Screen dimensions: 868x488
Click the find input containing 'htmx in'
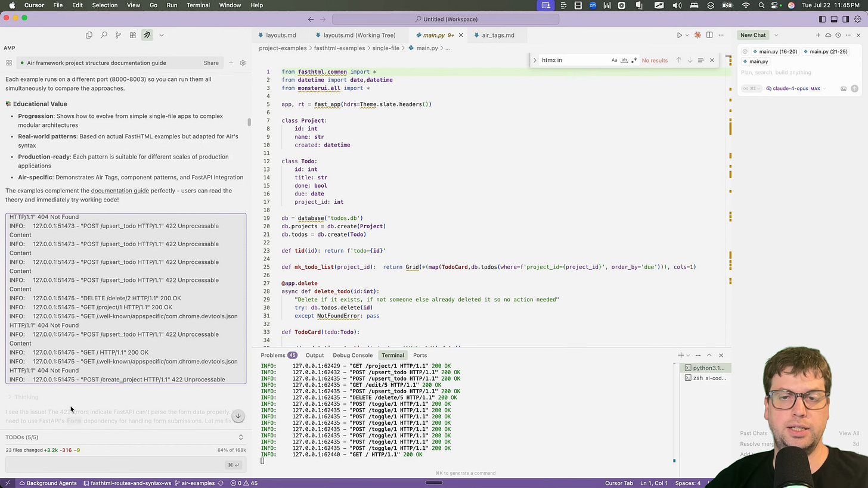(572, 60)
